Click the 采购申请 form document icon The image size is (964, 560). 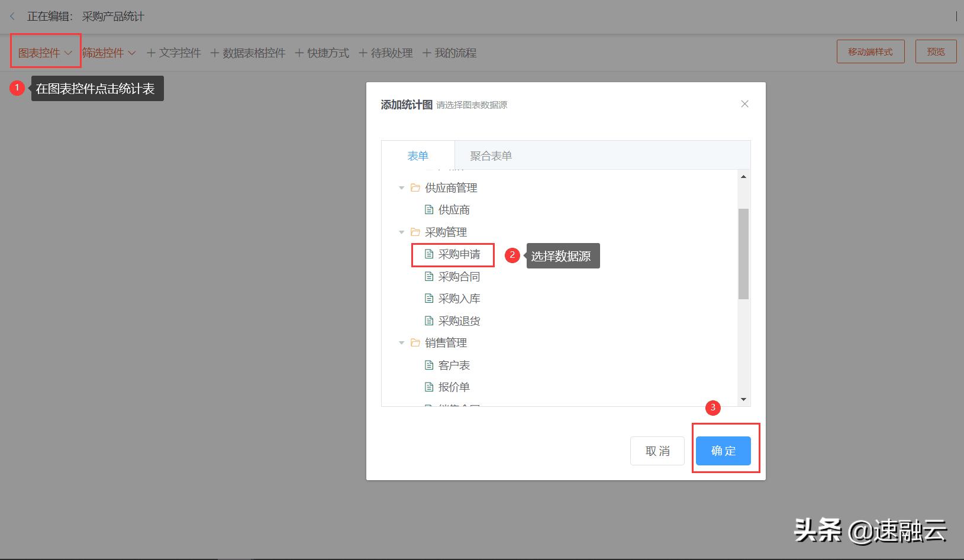tap(429, 254)
